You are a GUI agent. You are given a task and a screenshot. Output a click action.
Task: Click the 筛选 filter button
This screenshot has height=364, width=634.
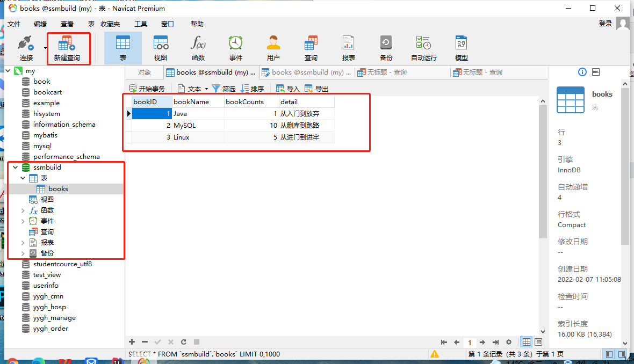click(x=224, y=89)
